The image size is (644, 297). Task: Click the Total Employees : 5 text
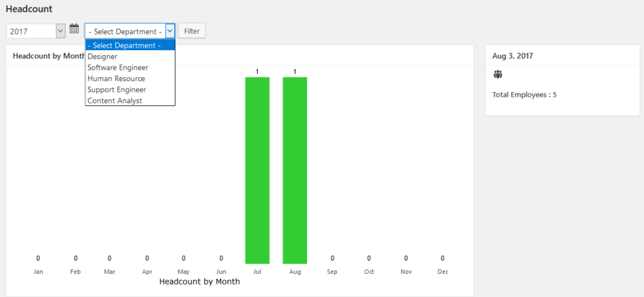[524, 95]
